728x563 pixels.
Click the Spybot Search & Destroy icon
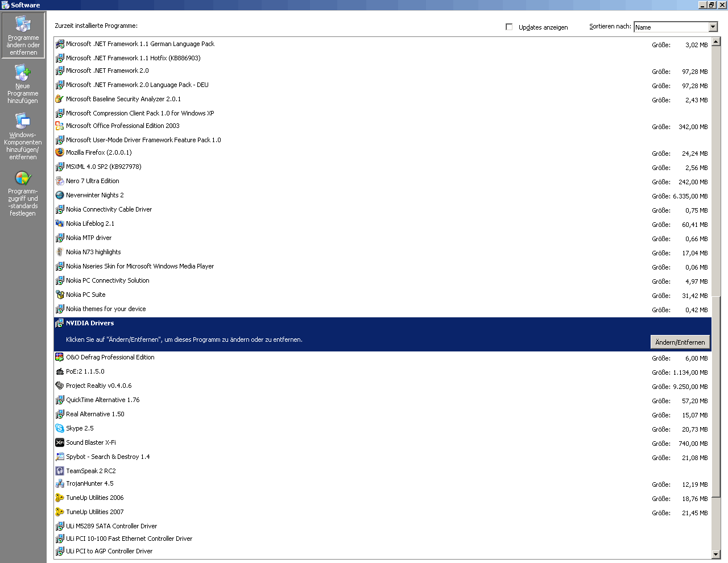click(60, 457)
